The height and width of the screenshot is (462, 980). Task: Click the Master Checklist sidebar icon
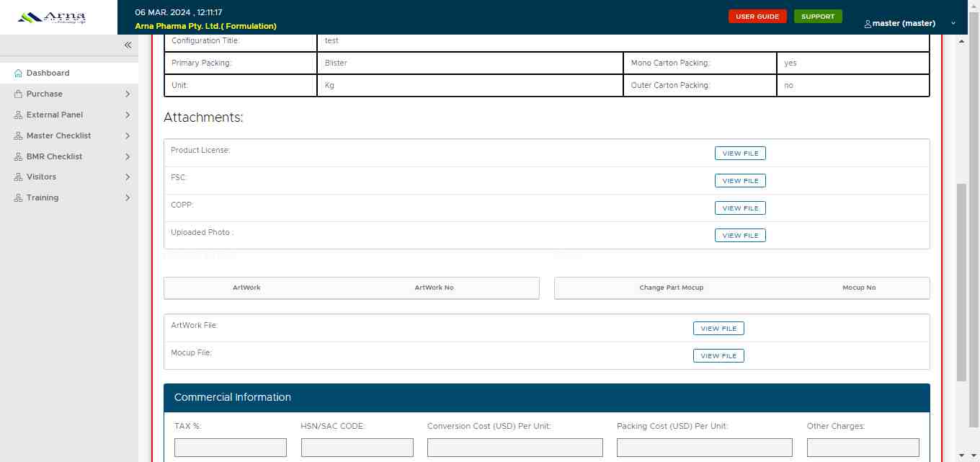(x=18, y=136)
